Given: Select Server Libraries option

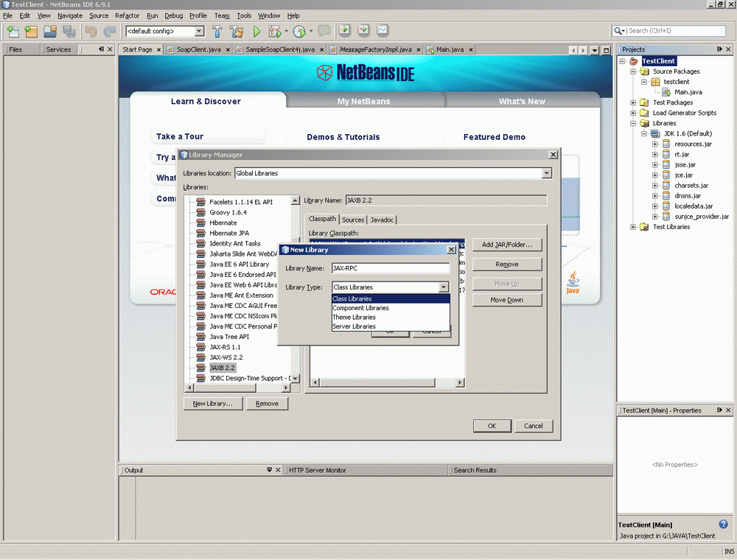Looking at the screenshot, I should pyautogui.click(x=391, y=326).
